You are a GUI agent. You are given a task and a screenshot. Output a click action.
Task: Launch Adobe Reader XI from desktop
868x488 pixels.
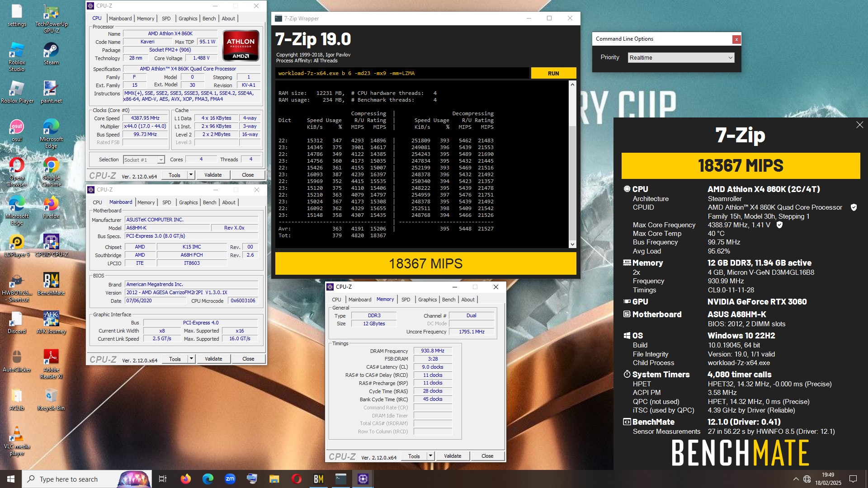click(x=51, y=364)
